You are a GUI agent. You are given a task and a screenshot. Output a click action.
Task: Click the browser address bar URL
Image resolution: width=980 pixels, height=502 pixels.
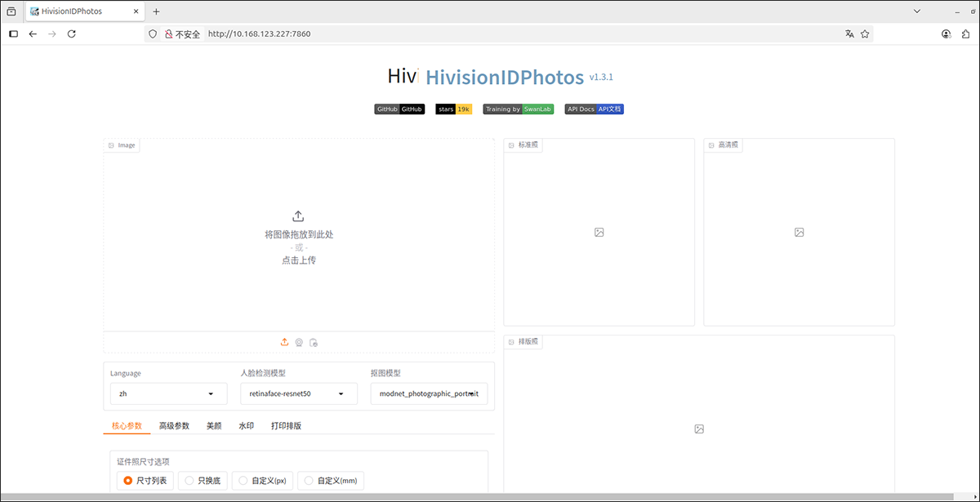point(260,34)
